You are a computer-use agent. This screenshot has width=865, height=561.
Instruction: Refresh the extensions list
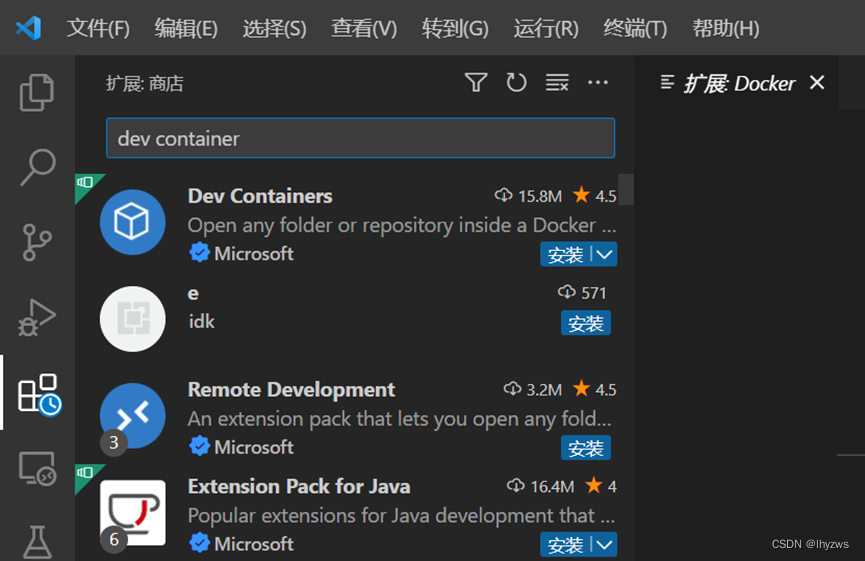516,83
